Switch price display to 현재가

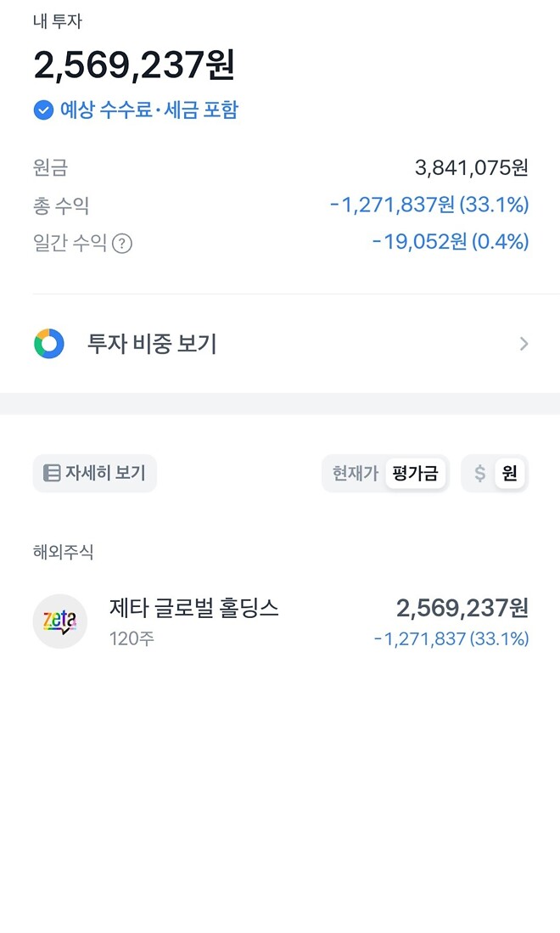coord(352,474)
